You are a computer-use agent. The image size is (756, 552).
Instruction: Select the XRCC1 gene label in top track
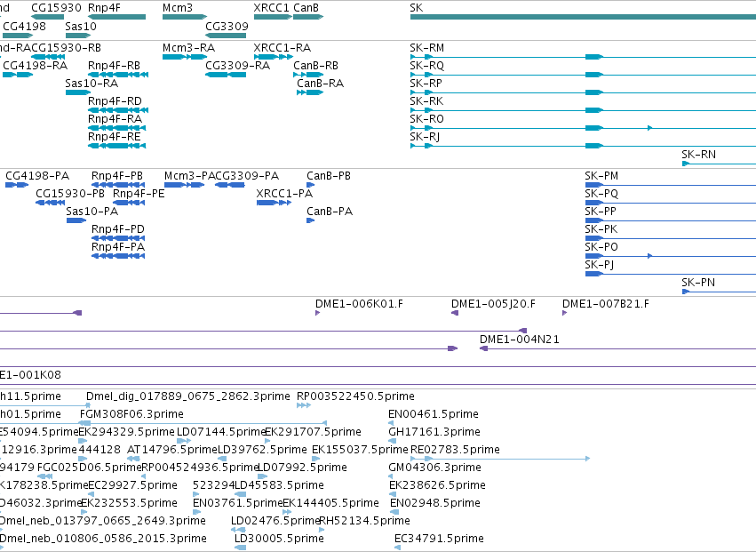click(272, 8)
